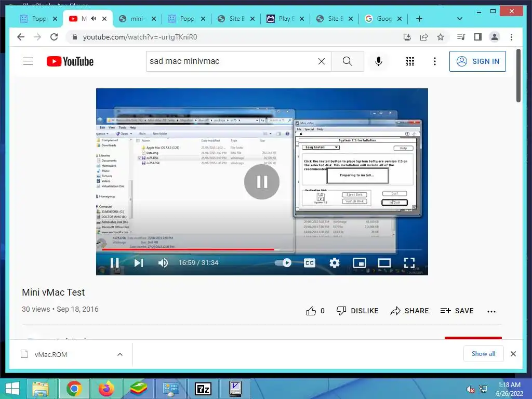Clear the search text with the X
Viewport: 532px width, 399px height.
point(321,61)
